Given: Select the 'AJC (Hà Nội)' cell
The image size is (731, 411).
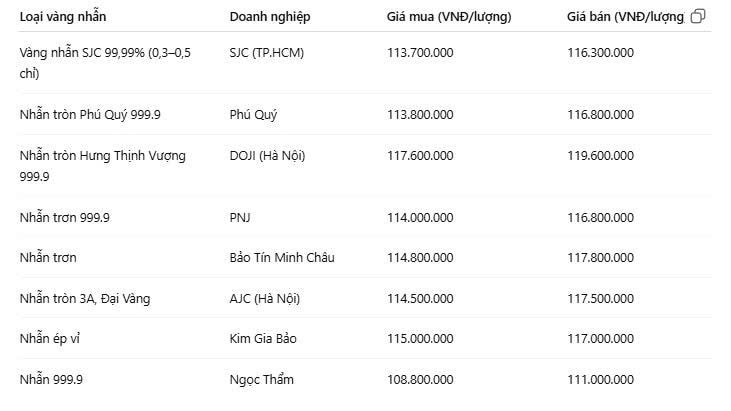Looking at the screenshot, I should [265, 299].
